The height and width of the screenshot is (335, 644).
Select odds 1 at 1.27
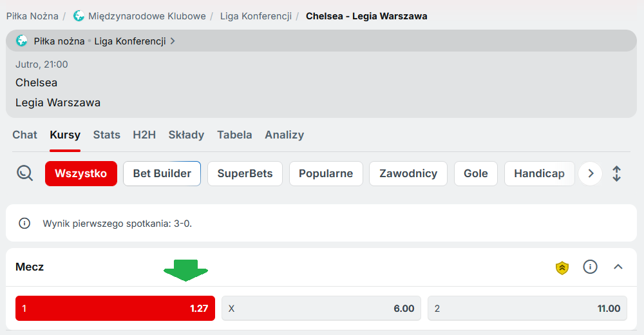click(x=115, y=309)
